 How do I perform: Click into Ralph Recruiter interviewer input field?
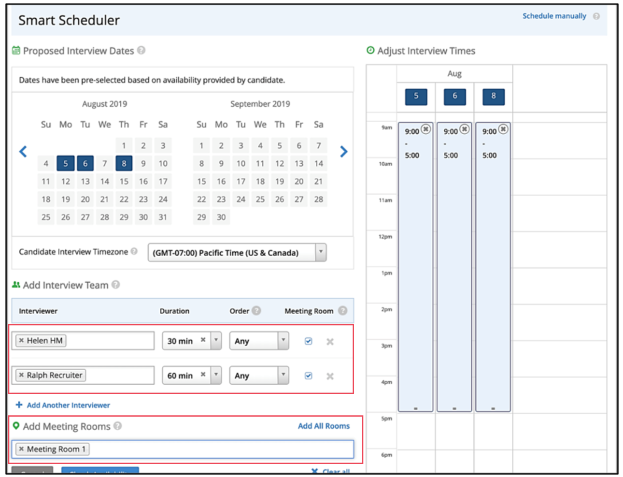83,375
